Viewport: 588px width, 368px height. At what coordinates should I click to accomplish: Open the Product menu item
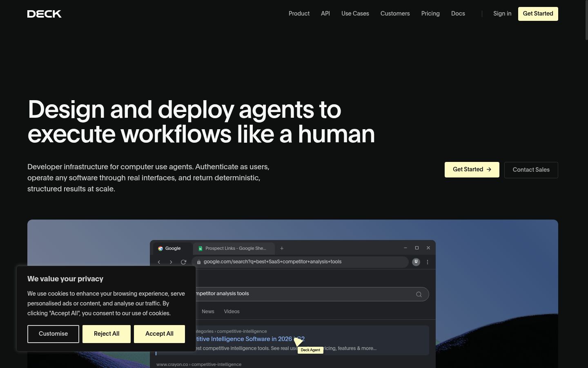pos(299,13)
